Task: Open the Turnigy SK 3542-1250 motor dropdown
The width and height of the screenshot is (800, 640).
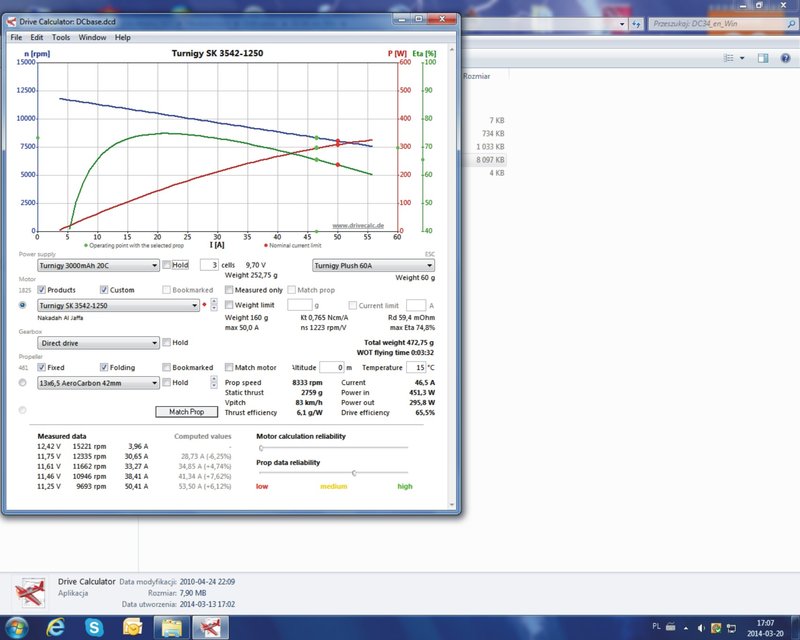Action: [118, 306]
